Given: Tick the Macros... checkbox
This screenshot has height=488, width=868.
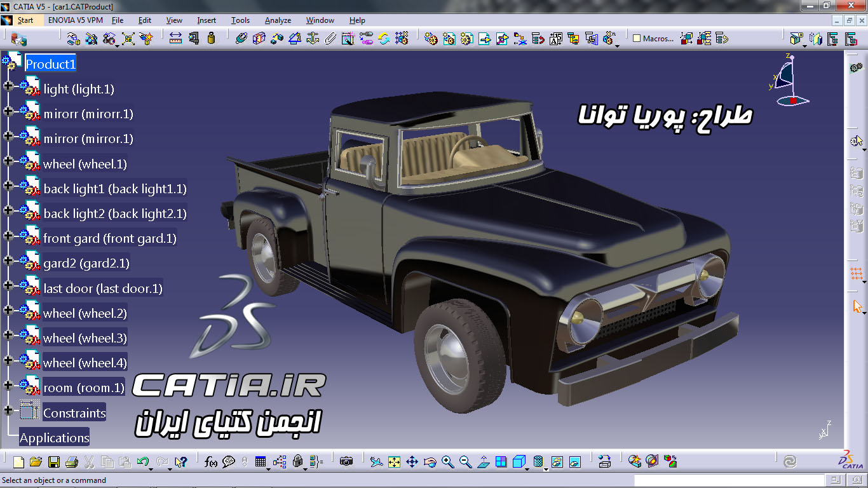Looking at the screenshot, I should [x=637, y=39].
